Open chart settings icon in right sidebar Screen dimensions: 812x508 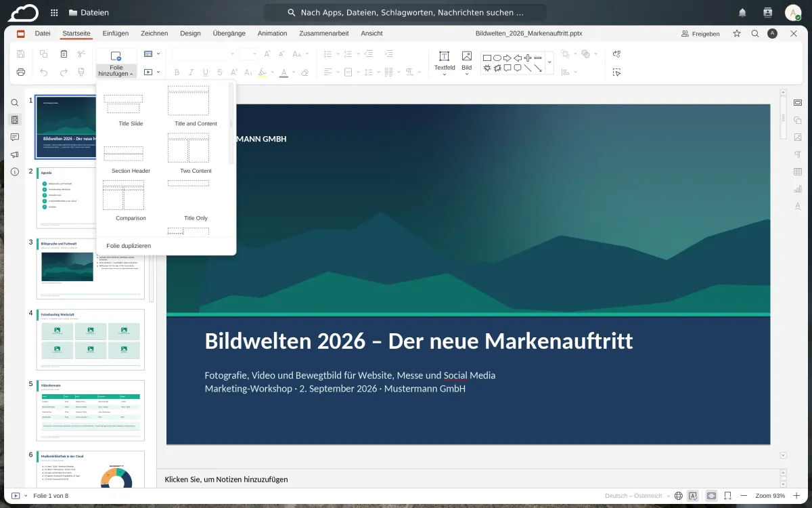coord(798,189)
